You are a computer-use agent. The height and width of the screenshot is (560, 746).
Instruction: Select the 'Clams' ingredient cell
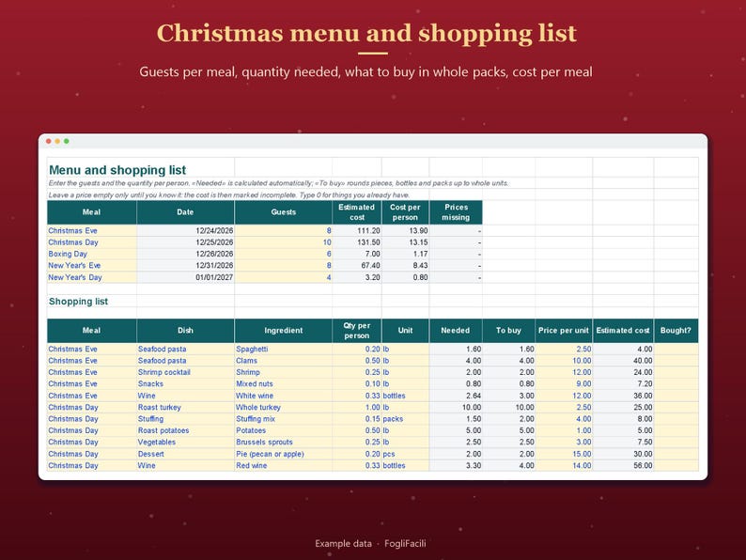(284, 361)
